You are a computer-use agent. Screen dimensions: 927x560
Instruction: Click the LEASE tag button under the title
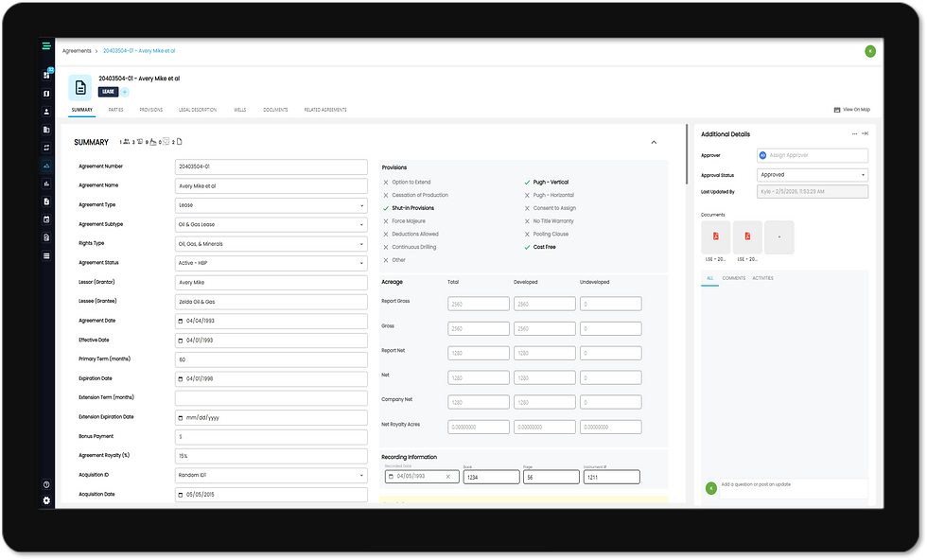pyautogui.click(x=107, y=92)
